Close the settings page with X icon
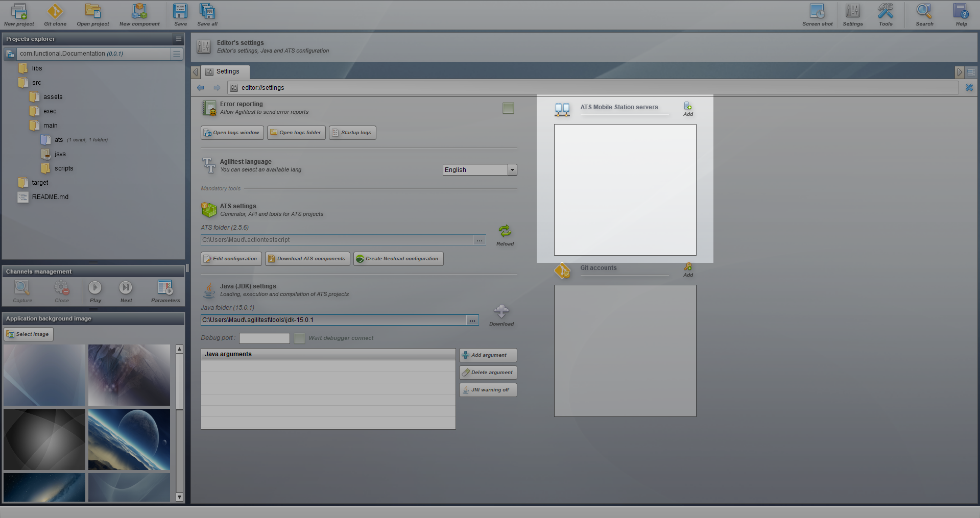The height and width of the screenshot is (518, 980). (969, 88)
